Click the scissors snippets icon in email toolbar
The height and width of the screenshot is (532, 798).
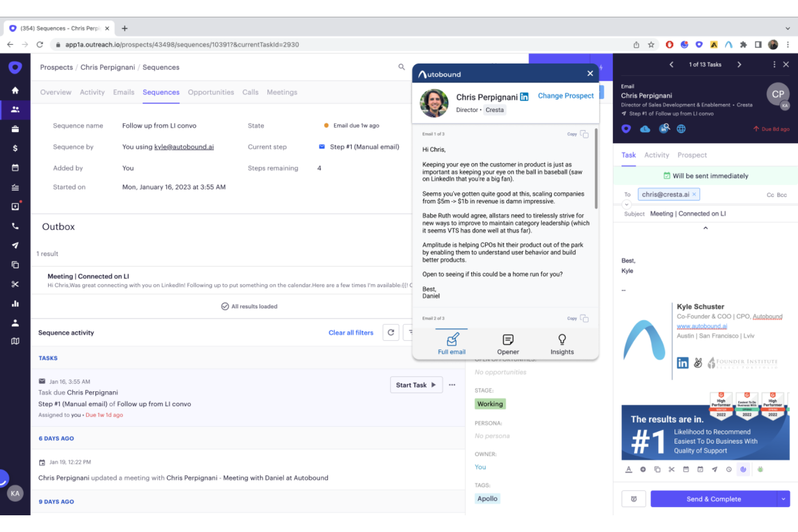pos(671,469)
